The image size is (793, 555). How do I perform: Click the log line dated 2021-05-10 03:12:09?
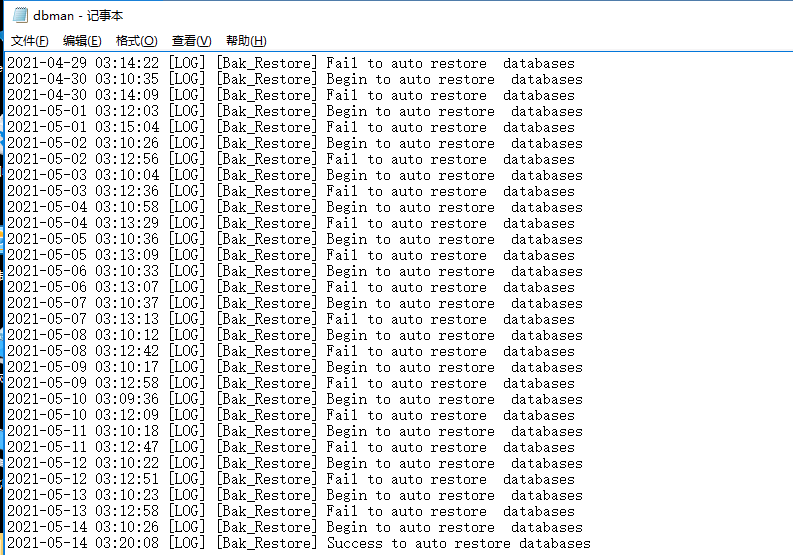point(291,415)
